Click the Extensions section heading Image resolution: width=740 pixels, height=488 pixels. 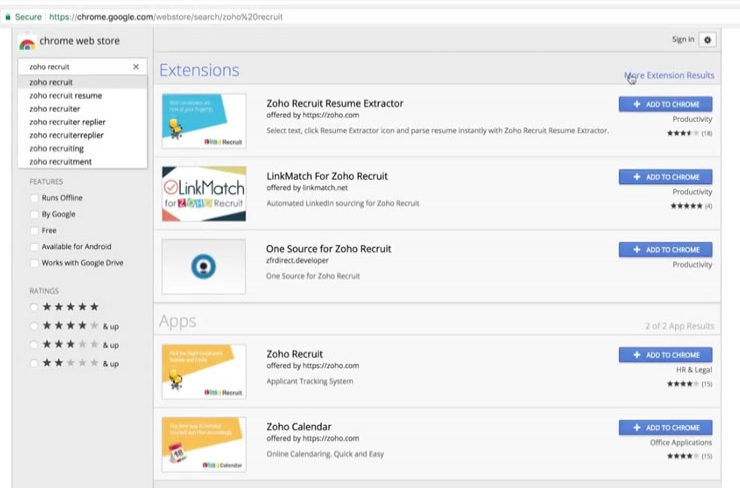199,70
